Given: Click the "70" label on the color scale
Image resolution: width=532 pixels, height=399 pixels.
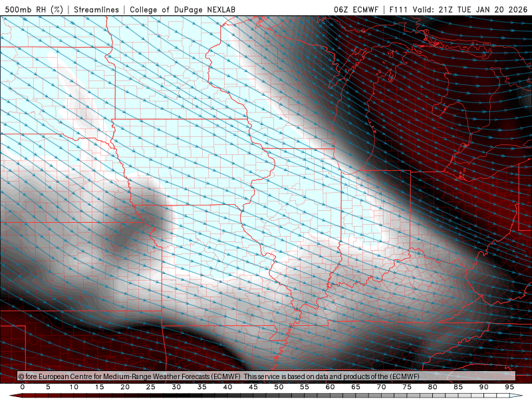Looking at the screenshot, I should click(x=381, y=387).
